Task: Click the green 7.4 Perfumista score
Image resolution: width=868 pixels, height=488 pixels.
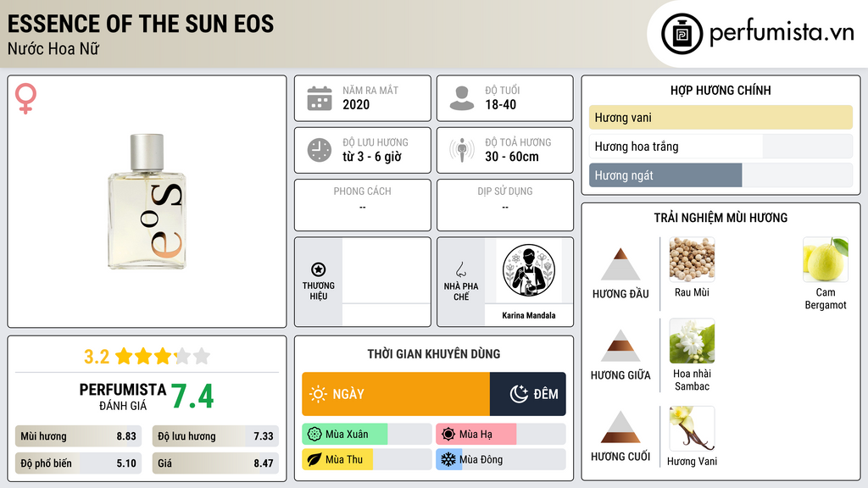Action: (x=192, y=396)
